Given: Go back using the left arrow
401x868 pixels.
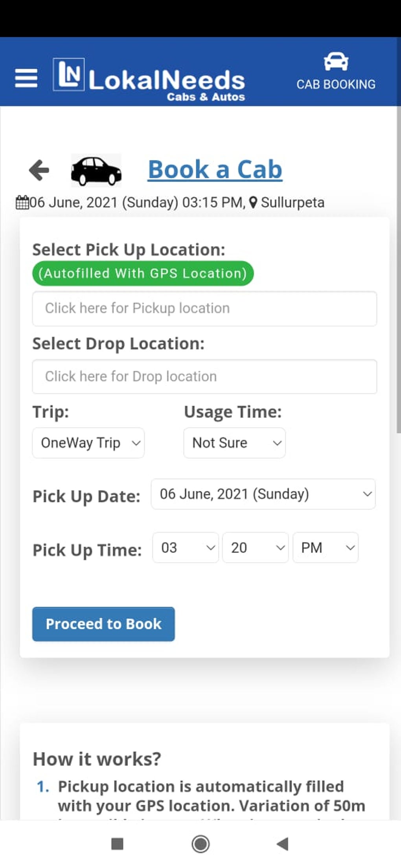Looking at the screenshot, I should coord(39,170).
